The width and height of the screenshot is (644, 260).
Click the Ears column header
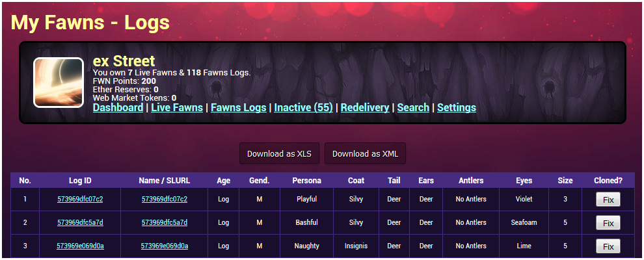tap(426, 181)
